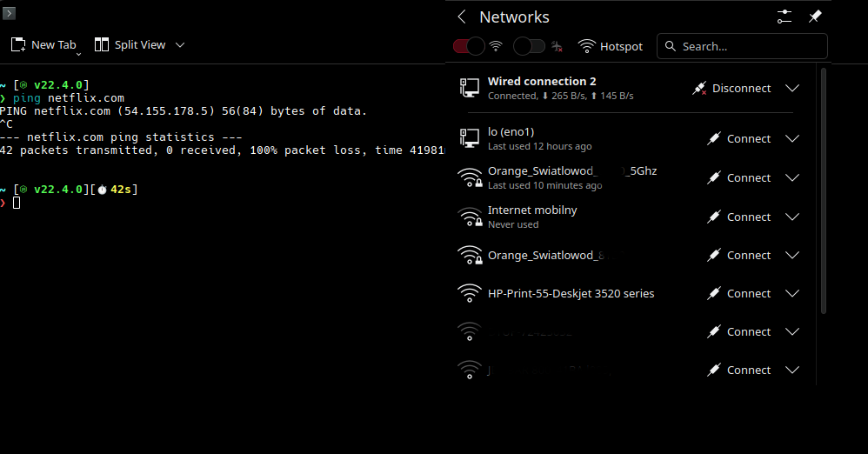Open a New Tab in terminal
Viewport: 868px width, 454px height.
pyautogui.click(x=44, y=44)
